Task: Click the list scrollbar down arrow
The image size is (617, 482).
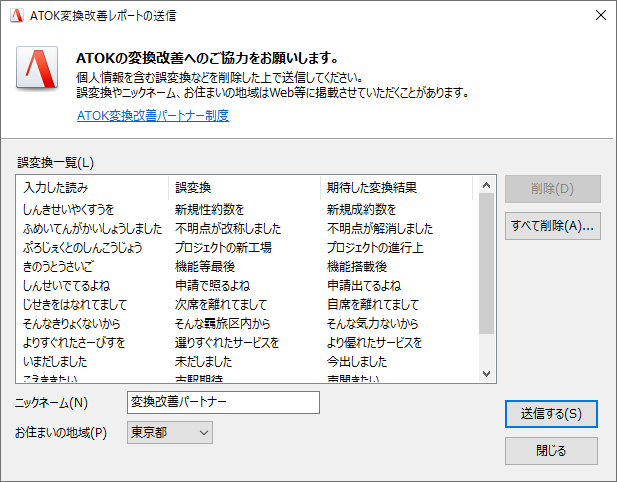Action: (x=486, y=373)
